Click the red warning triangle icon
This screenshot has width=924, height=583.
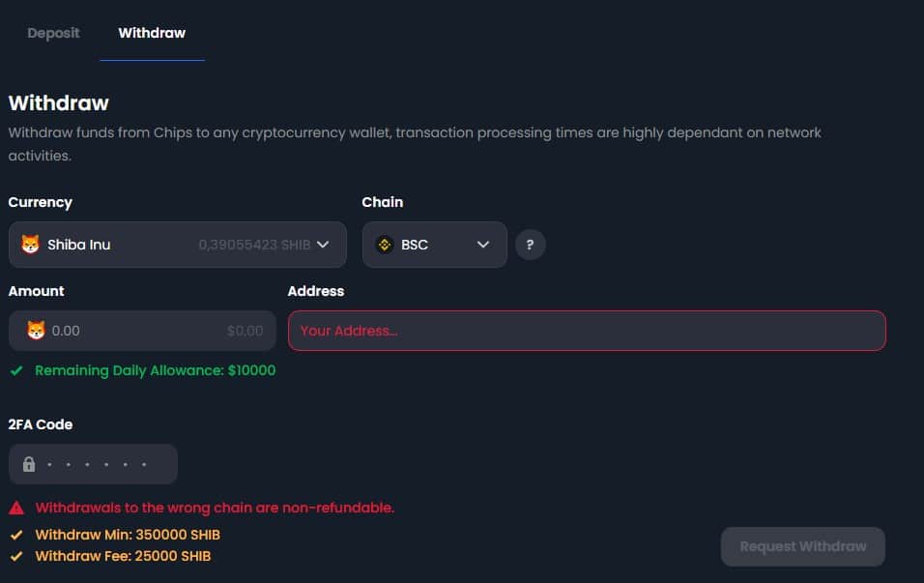(16, 508)
